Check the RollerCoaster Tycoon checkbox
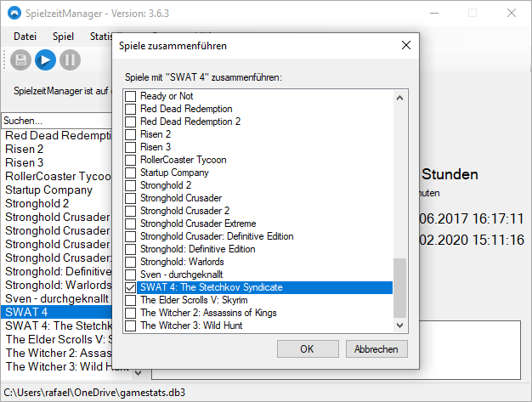 coord(130,161)
